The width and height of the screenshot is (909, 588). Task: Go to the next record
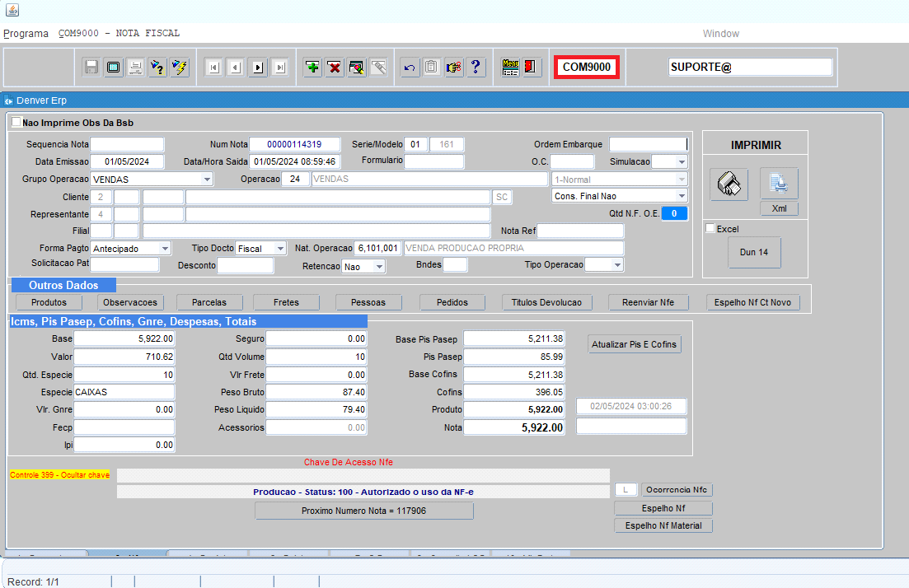pos(258,68)
